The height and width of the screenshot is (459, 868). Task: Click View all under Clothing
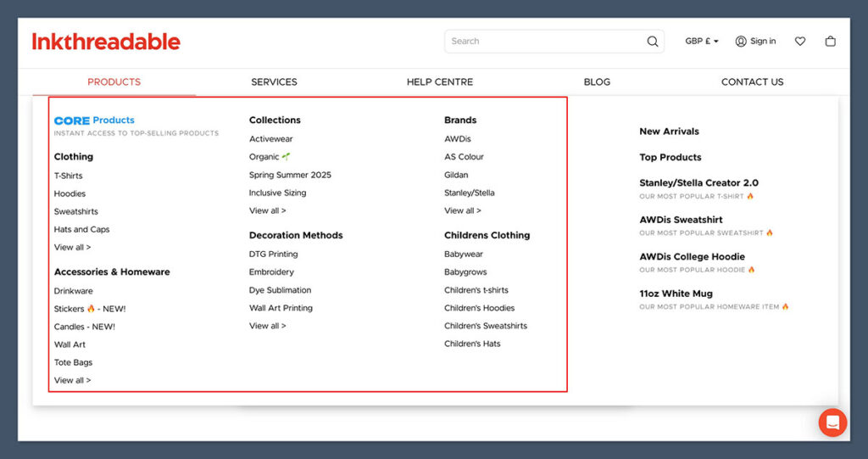73,247
